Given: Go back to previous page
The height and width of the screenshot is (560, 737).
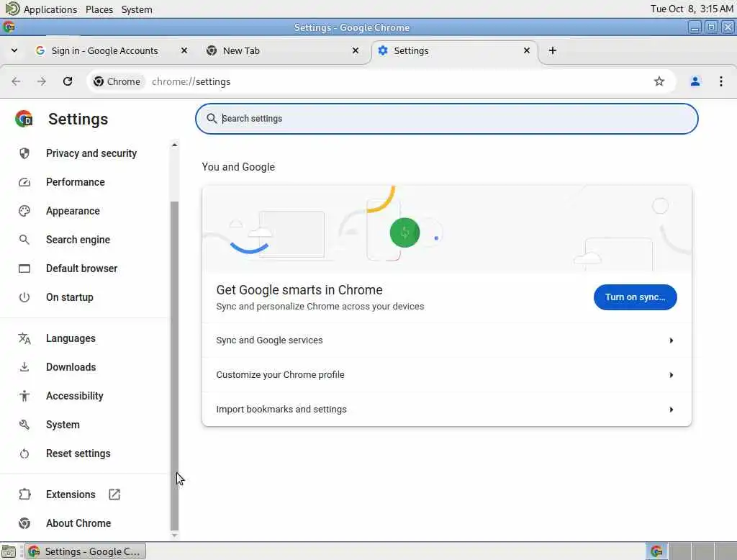Looking at the screenshot, I should (16, 81).
